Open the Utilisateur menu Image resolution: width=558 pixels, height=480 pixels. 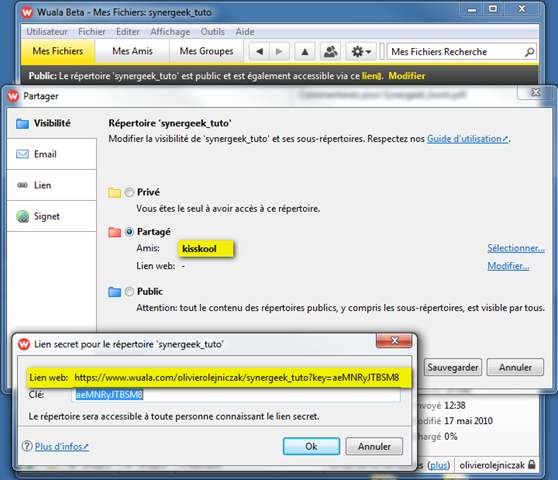click(47, 32)
